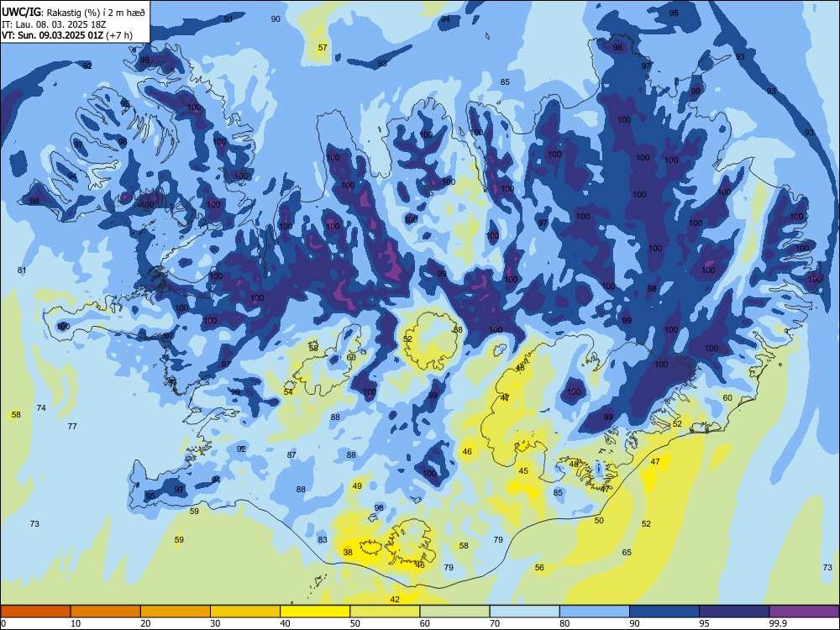This screenshot has width=840, height=630.
Task: Click the '38' humidity value on the map
Action: pos(348,552)
